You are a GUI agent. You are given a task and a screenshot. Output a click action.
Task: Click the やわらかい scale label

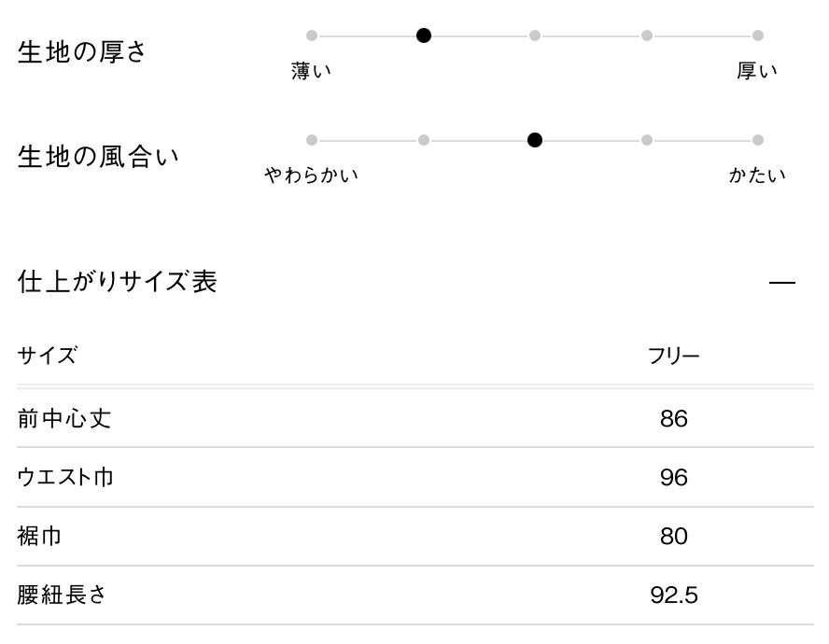[x=312, y=175]
